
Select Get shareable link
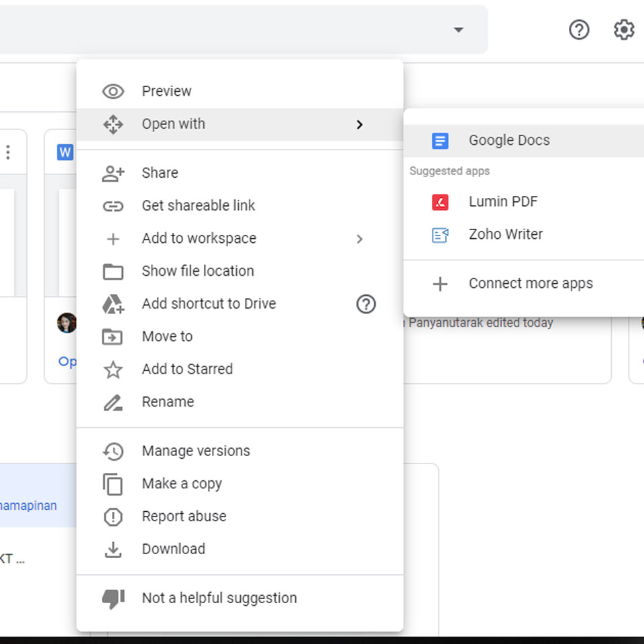[240, 206]
